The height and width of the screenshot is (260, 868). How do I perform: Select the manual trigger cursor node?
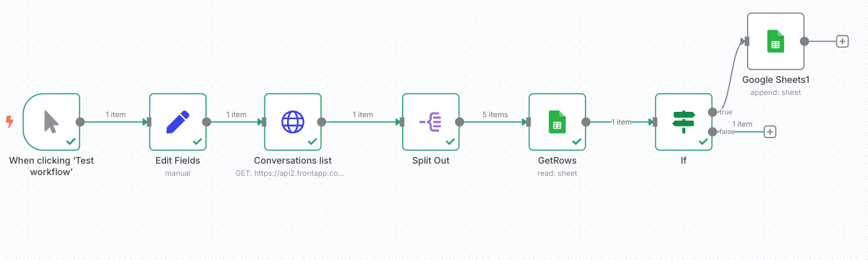51,122
